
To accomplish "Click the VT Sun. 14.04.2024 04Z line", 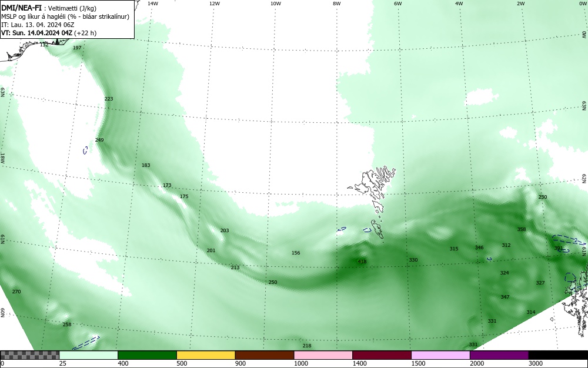I will pyautogui.click(x=49, y=33).
